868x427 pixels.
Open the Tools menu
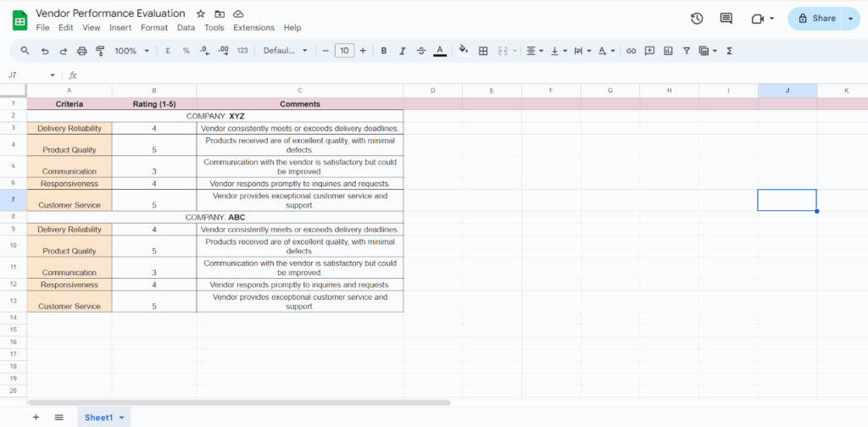[214, 28]
